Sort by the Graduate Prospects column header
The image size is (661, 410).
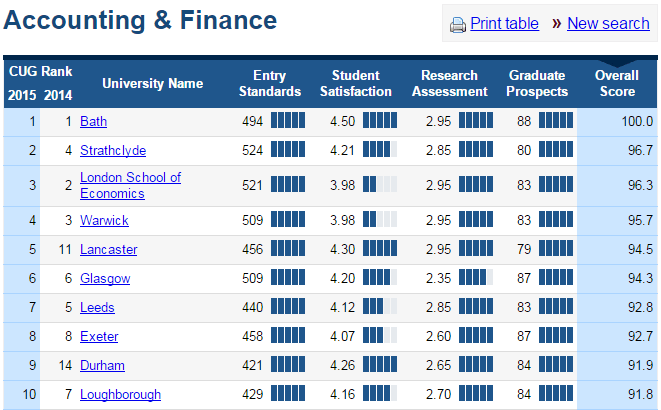click(537, 83)
